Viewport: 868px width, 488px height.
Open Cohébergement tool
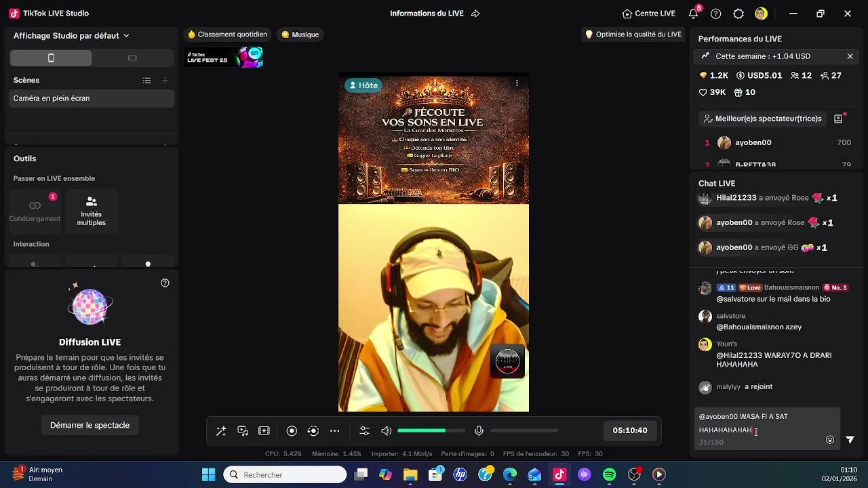point(35,210)
